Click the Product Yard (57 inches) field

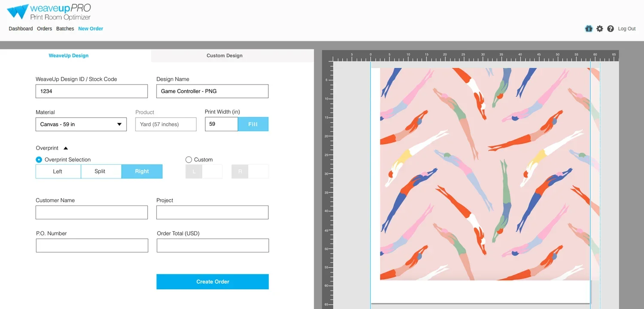pos(166,124)
